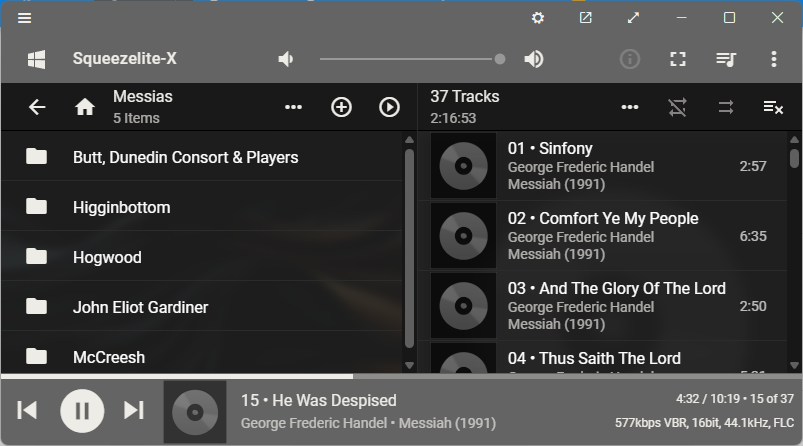Image resolution: width=803 pixels, height=446 pixels.
Task: Skip to next track
Action: 134,410
